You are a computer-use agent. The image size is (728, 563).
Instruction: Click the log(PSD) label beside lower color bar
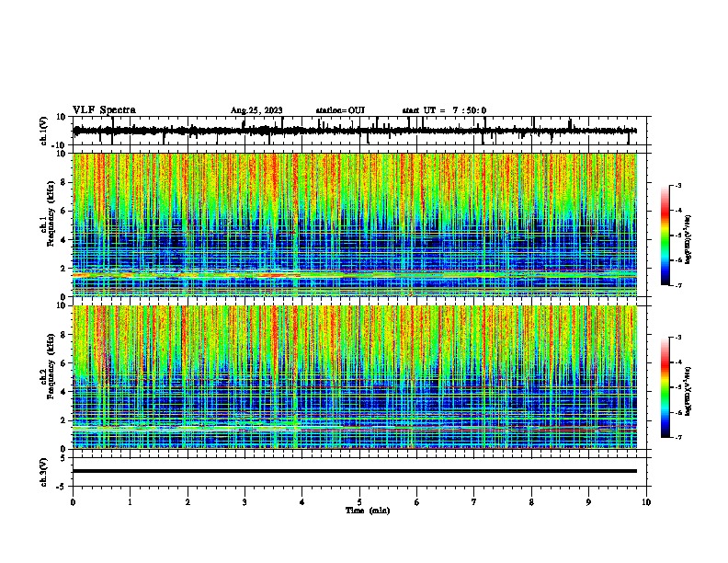point(688,391)
